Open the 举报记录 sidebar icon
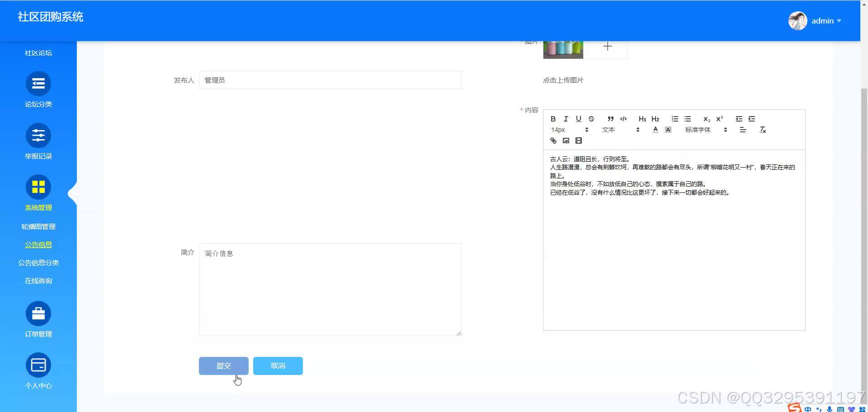This screenshot has height=412, width=868. point(38,136)
